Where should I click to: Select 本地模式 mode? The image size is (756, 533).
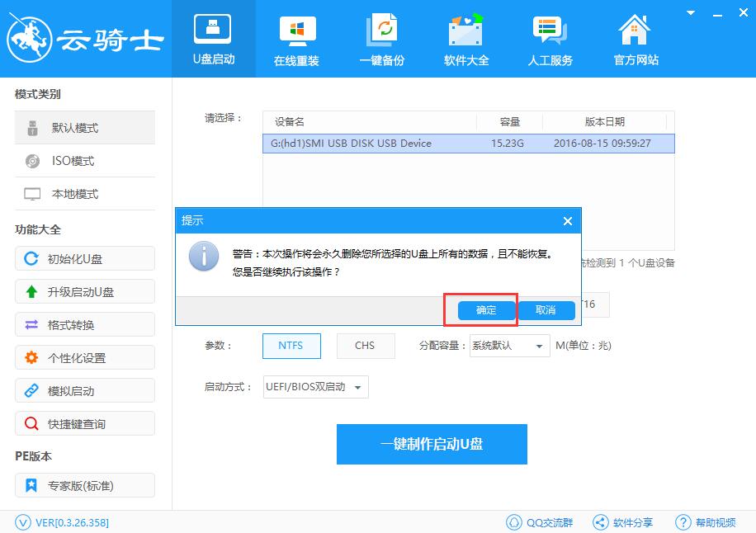(85, 194)
